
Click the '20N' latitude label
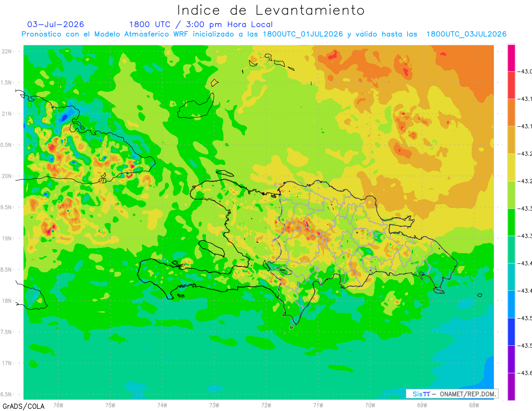coord(7,176)
